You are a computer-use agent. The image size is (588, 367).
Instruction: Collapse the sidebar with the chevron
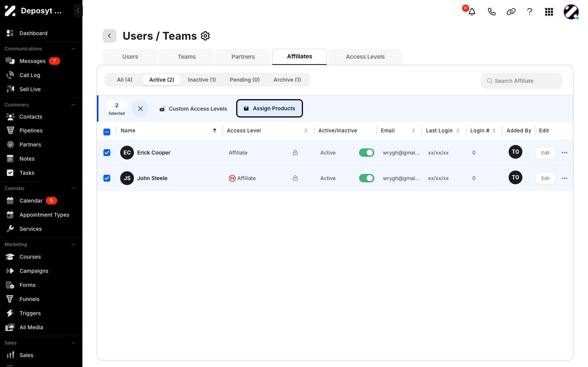point(78,11)
